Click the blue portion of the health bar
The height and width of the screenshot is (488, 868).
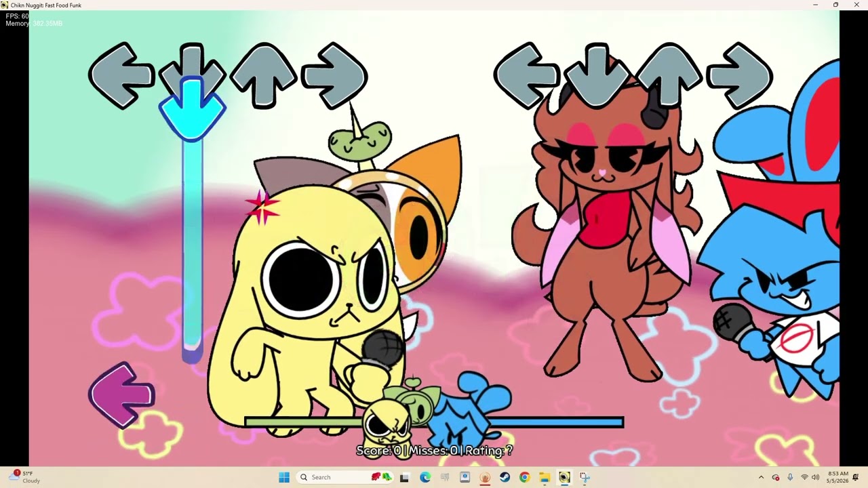[556, 422]
